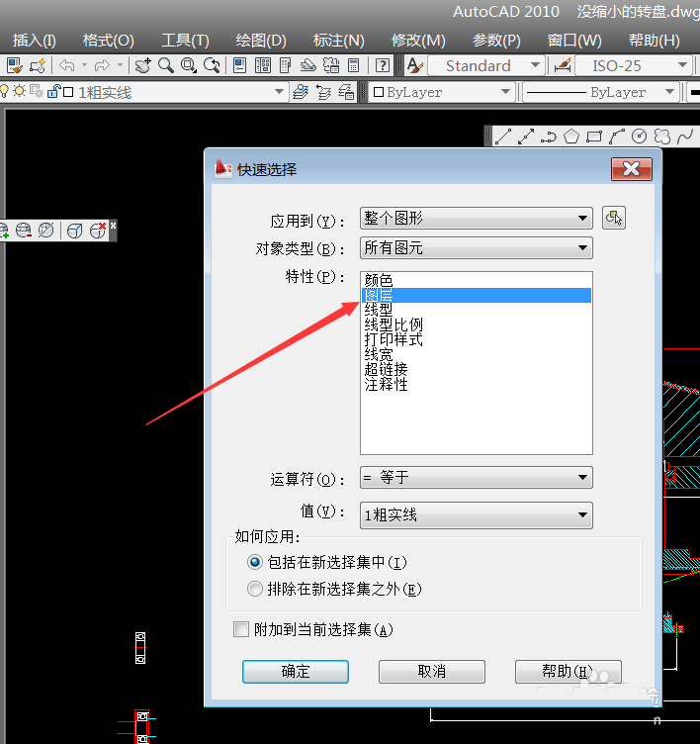Image resolution: width=700 pixels, height=744 pixels.
Task: Close the 快速选择 dialog
Action: click(x=632, y=169)
